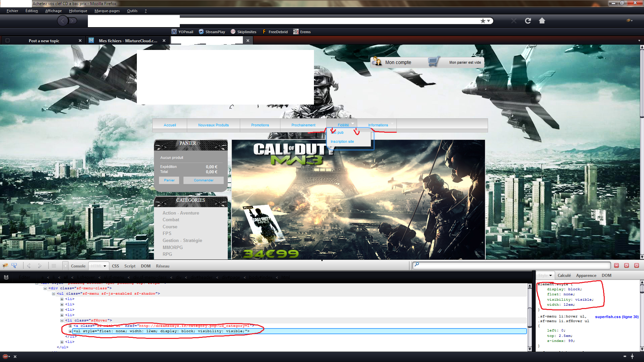Click the Commander button in Panier
644x362 pixels.
203,180
